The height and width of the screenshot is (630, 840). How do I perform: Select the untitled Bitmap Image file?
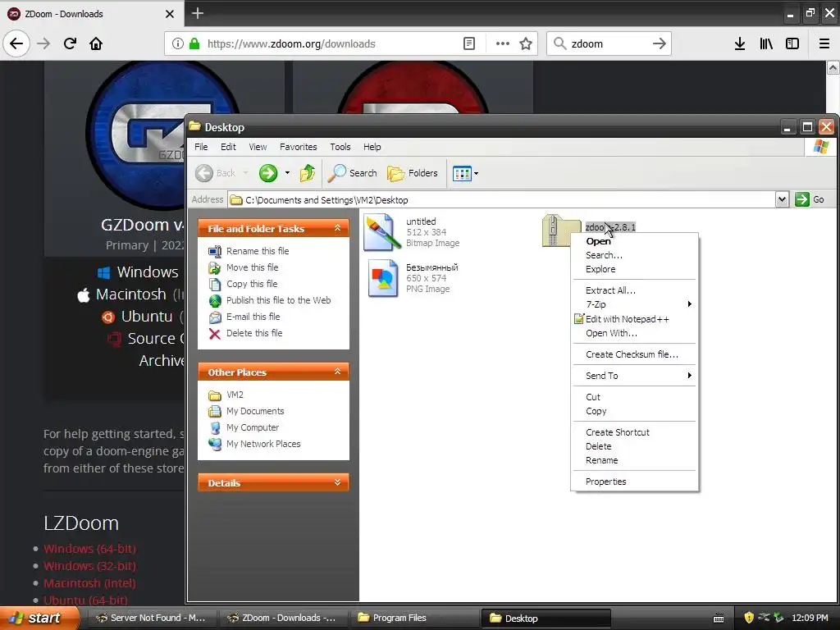pos(412,232)
